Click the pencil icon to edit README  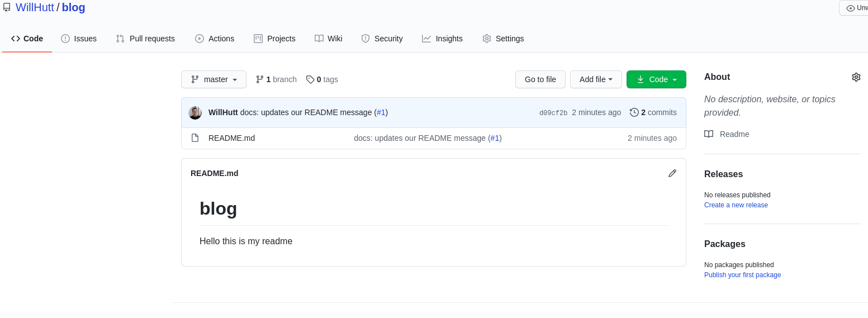point(672,173)
